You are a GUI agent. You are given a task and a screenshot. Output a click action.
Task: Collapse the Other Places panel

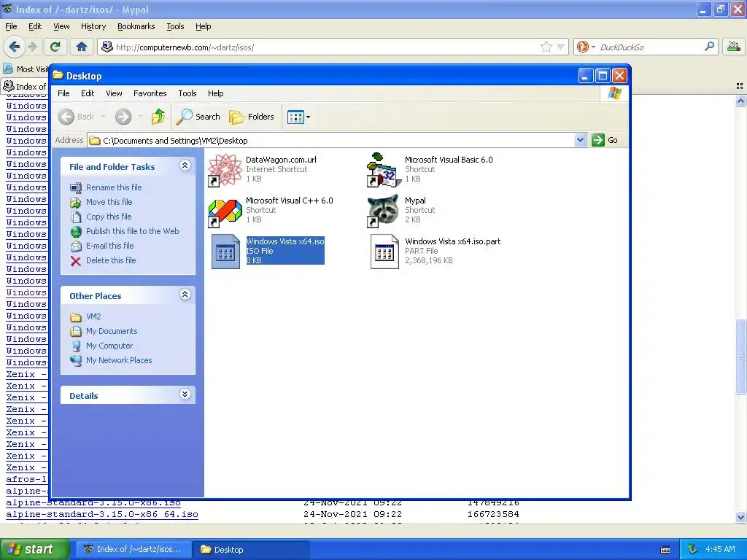click(x=185, y=295)
